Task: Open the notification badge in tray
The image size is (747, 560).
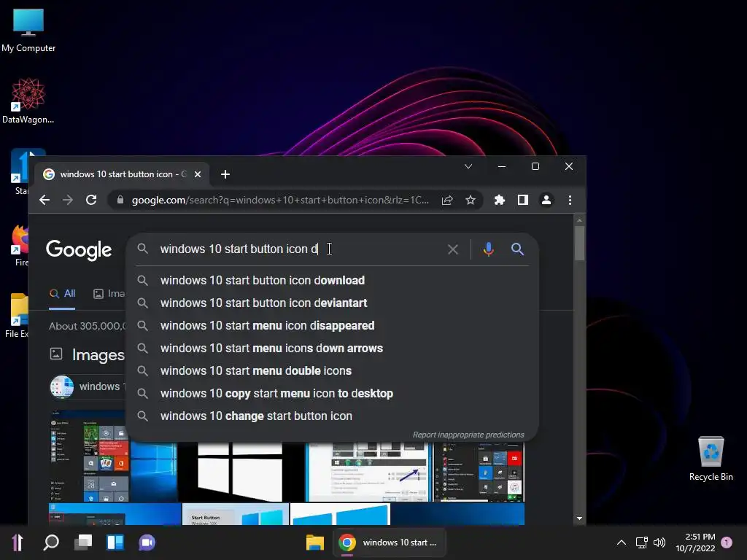Action: click(727, 542)
